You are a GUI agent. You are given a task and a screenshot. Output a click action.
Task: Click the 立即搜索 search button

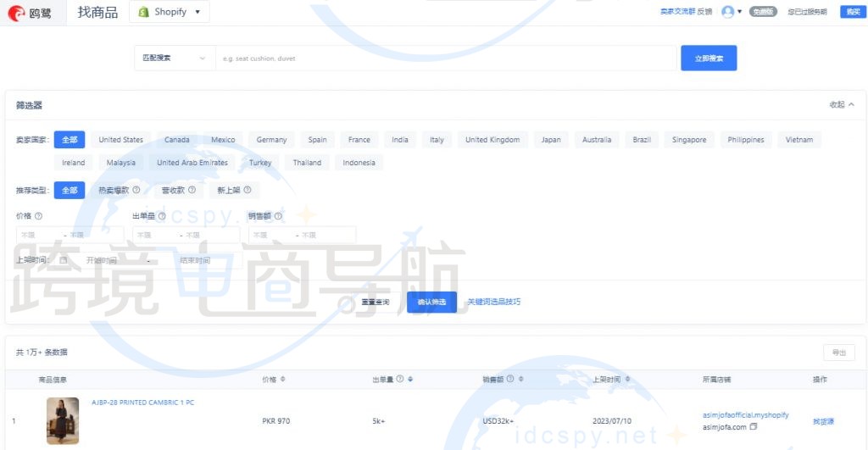pyautogui.click(x=709, y=58)
